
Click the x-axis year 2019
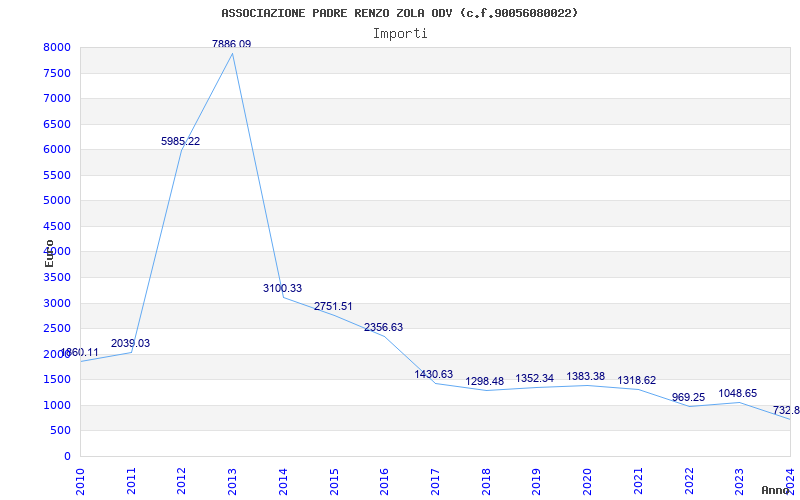[536, 482]
